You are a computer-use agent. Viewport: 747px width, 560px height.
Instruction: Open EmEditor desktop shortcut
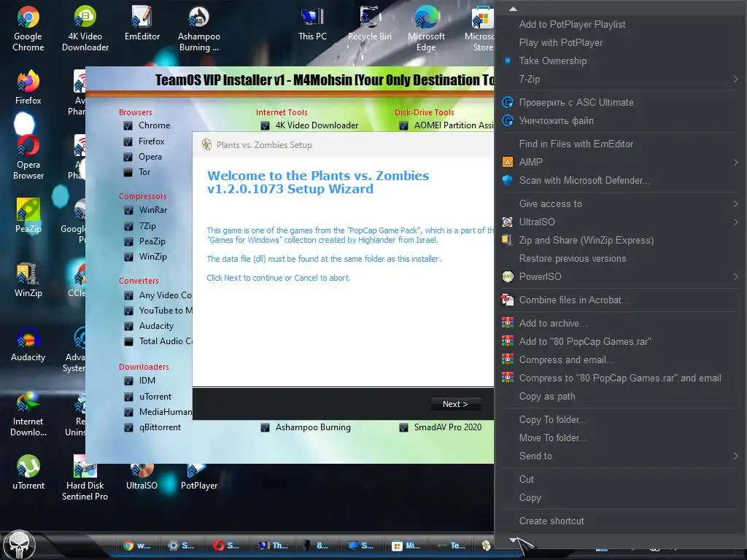click(x=142, y=24)
